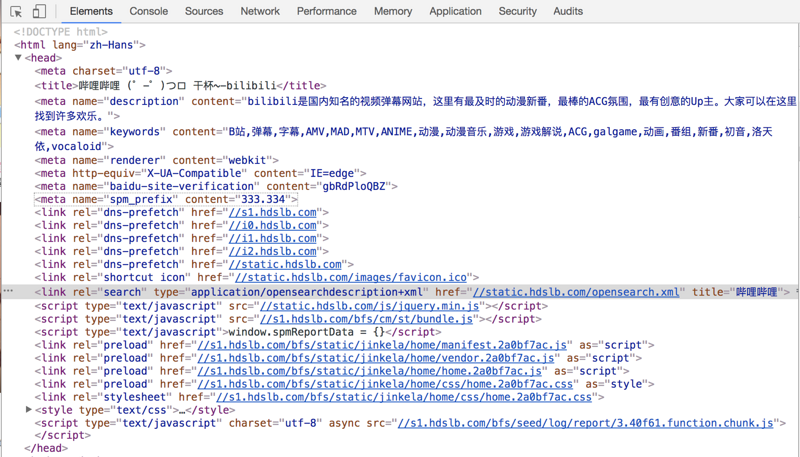Select the html lang zh-Hans node

pyautogui.click(x=80, y=45)
